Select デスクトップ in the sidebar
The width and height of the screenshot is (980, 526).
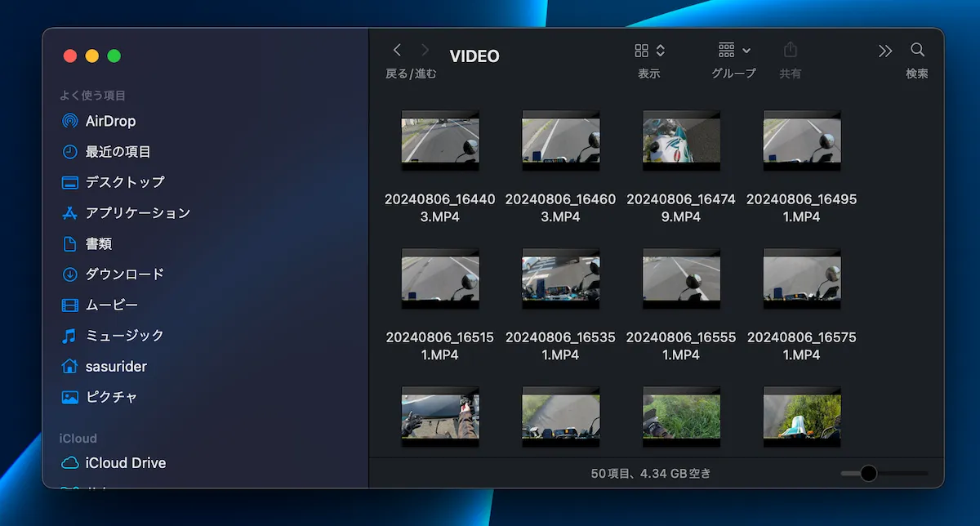[125, 182]
